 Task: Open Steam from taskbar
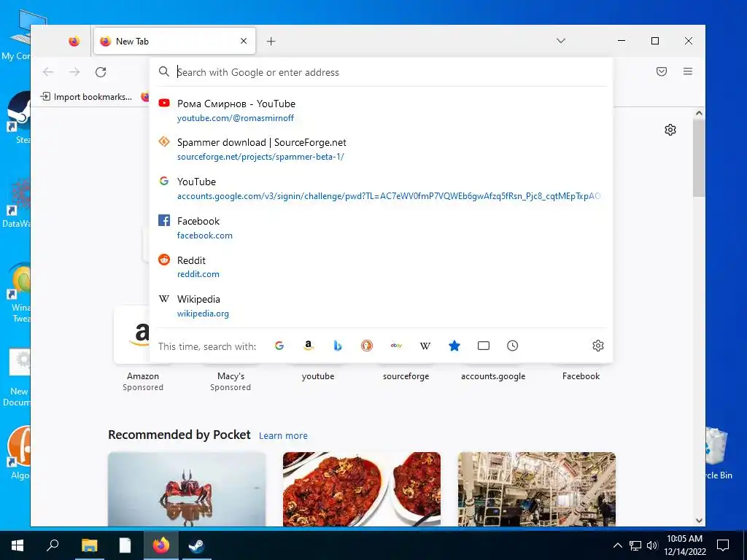coord(197,545)
